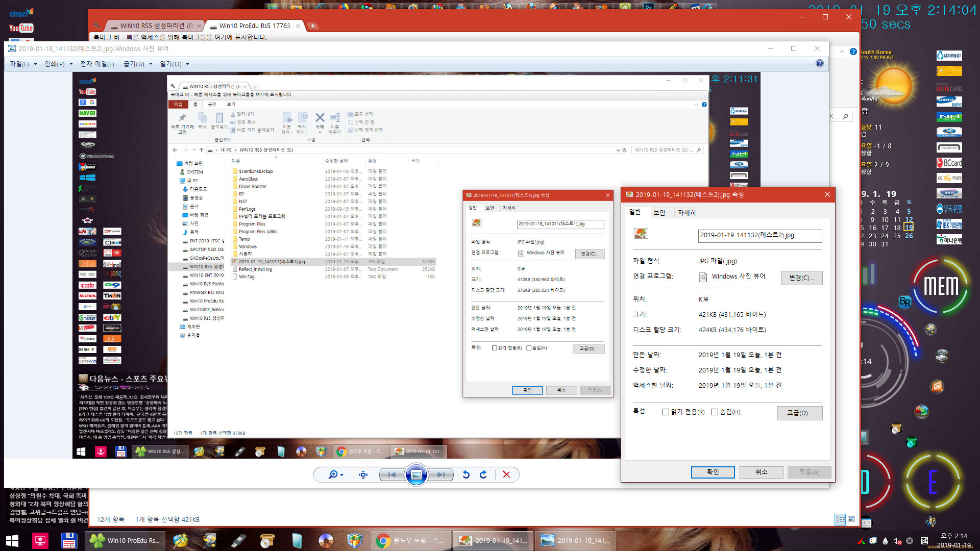
Task: Open Photo Viewer help question mark icon
Action: coord(819,63)
